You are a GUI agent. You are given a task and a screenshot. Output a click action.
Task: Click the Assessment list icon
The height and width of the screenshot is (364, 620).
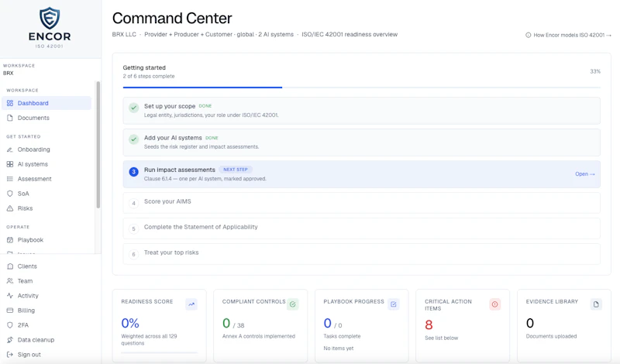click(x=10, y=179)
